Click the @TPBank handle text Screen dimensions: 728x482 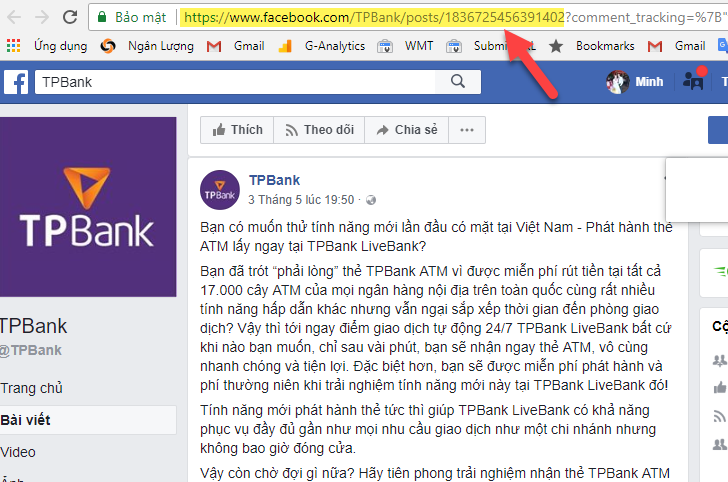(31, 350)
